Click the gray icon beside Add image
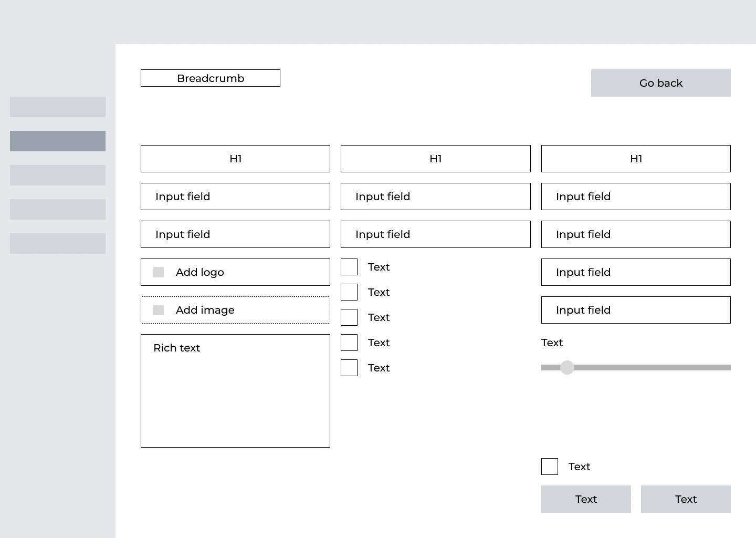Screen dimensions: 756x538 [159, 310]
